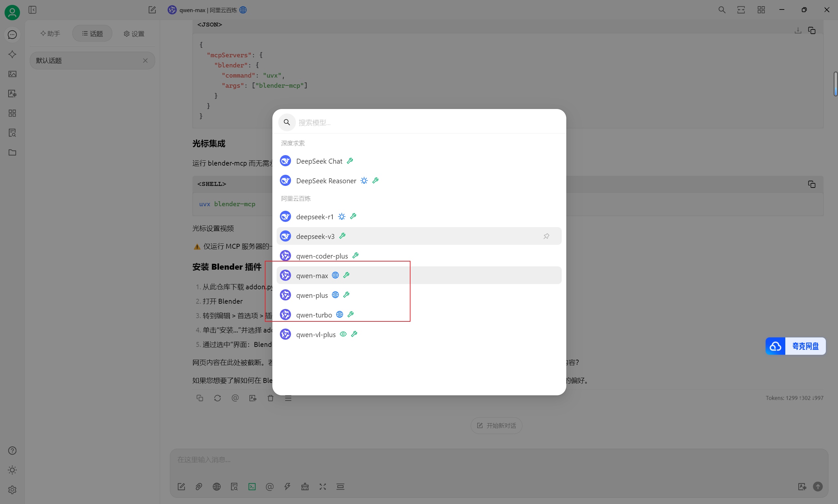This screenshot has height=504, width=838.
Task: Open the 夸克网盘 floating button
Action: (795, 346)
